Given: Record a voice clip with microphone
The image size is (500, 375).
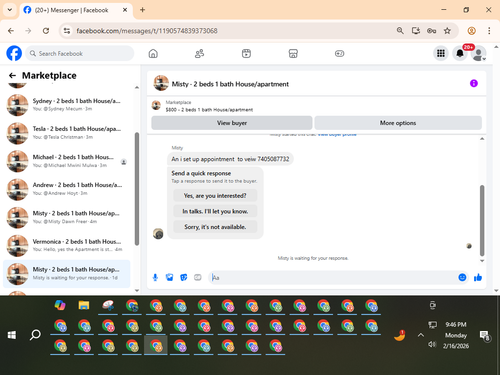Looking at the screenshot, I should tap(155, 277).
